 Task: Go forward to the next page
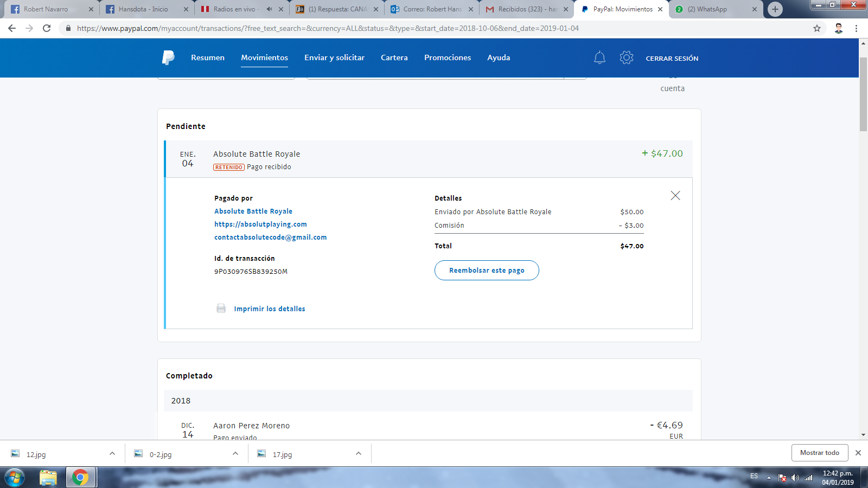(x=29, y=28)
